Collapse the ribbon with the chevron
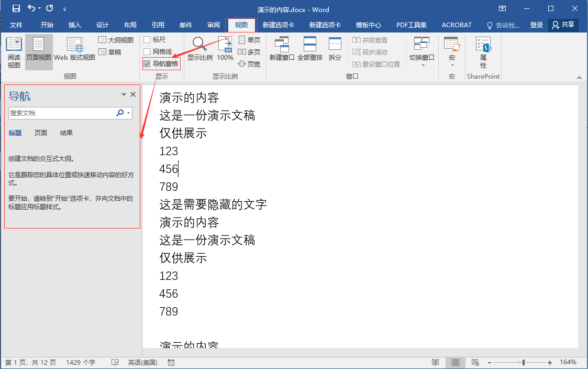 pyautogui.click(x=580, y=78)
